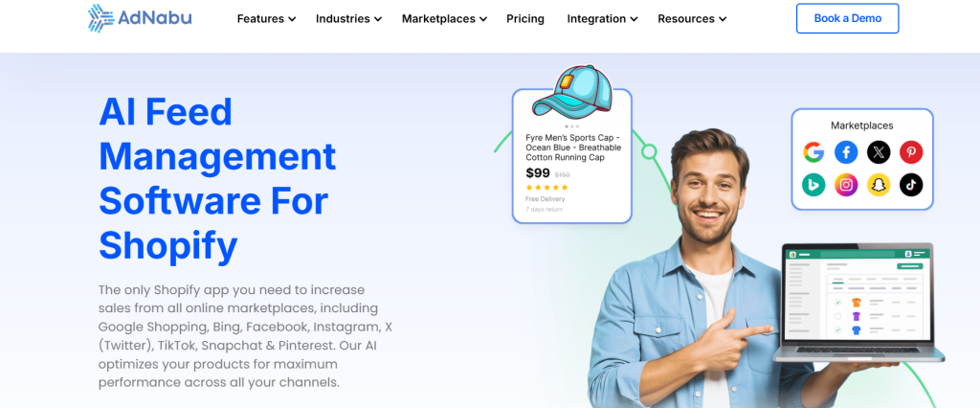Select the Instagram marketplace icon

(846, 185)
